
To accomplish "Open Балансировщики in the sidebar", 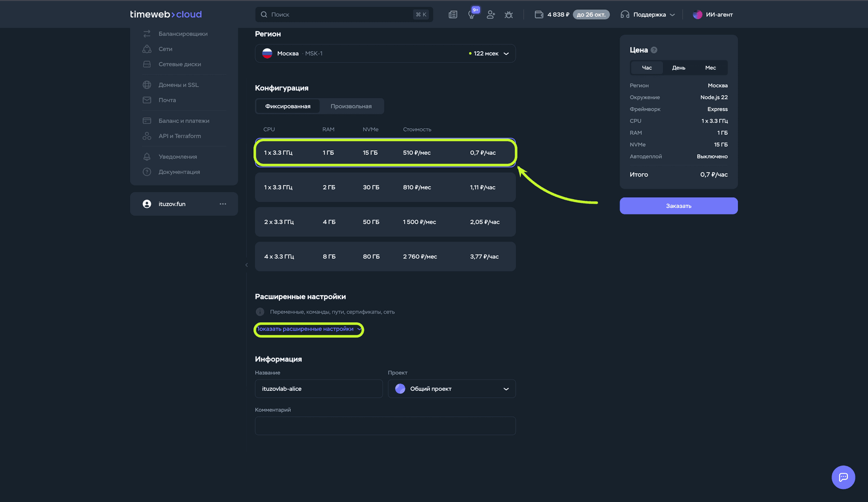I will tap(184, 34).
